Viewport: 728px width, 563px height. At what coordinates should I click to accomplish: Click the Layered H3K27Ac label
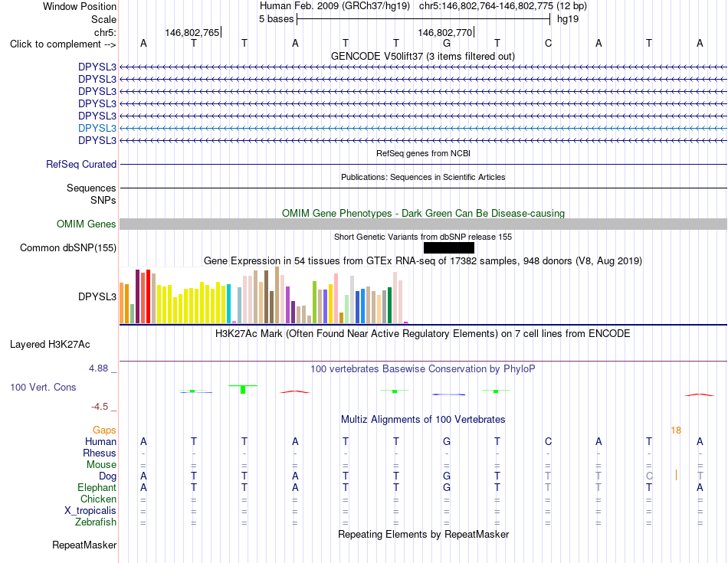pos(50,345)
